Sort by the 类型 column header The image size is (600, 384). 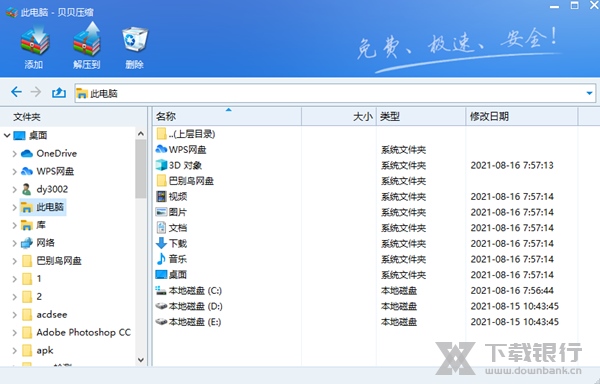421,116
